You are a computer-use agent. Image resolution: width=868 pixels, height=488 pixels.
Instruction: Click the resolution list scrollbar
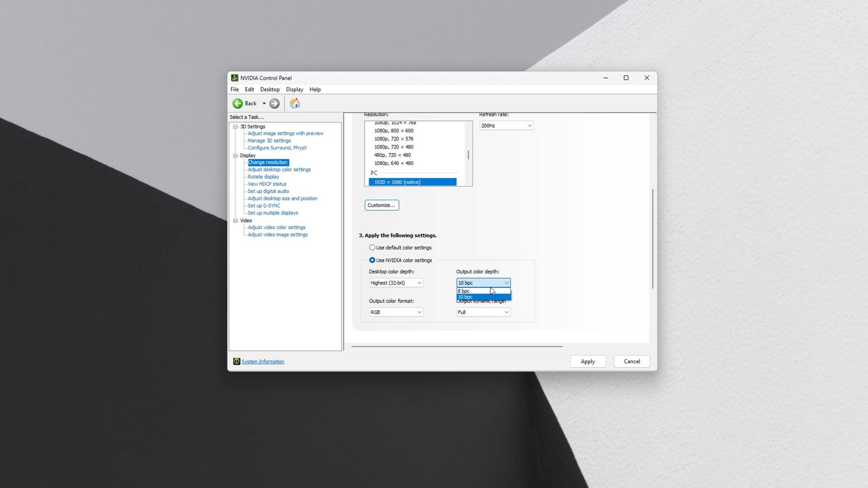click(x=468, y=155)
